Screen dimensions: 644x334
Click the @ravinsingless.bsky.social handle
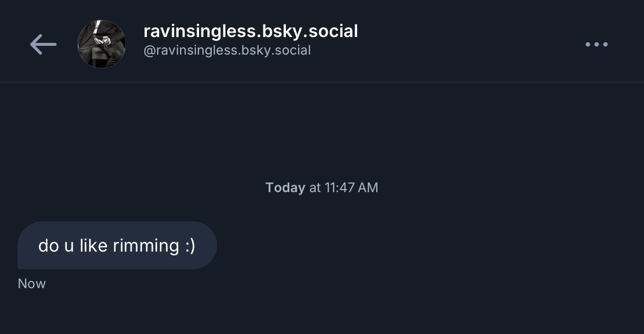227,50
